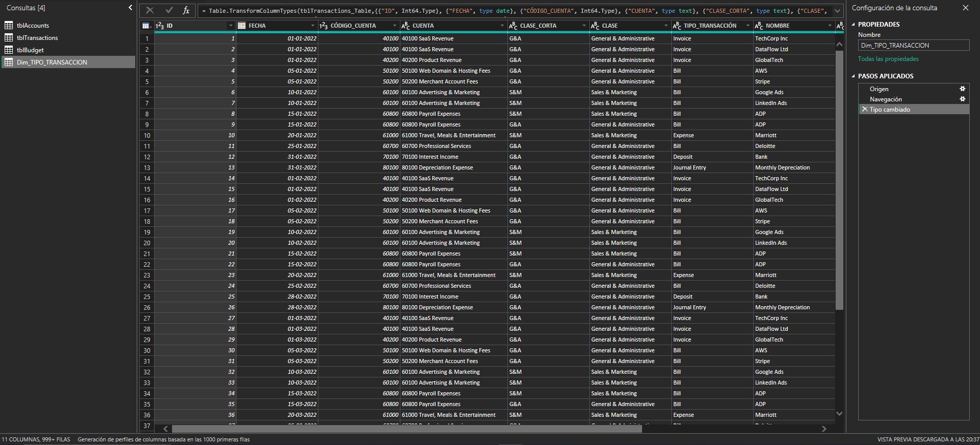Image resolution: width=980 pixels, height=445 pixels.
Task: Click 'Journal Entry' cell in row 26
Action: click(712, 307)
